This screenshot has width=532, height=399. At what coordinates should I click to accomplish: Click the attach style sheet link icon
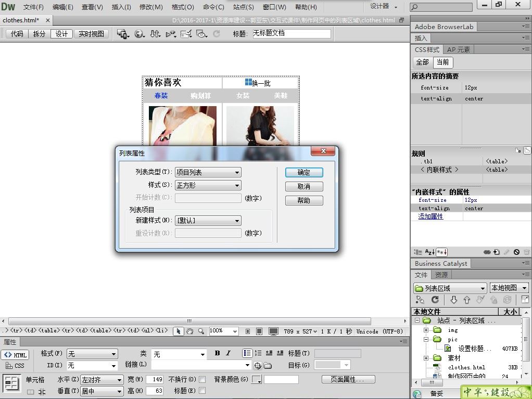point(487,252)
